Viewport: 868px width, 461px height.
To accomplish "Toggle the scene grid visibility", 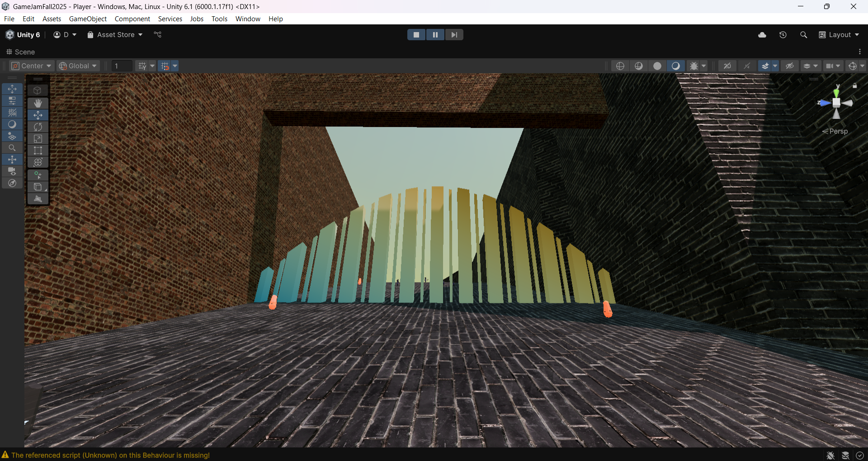I will [x=142, y=66].
